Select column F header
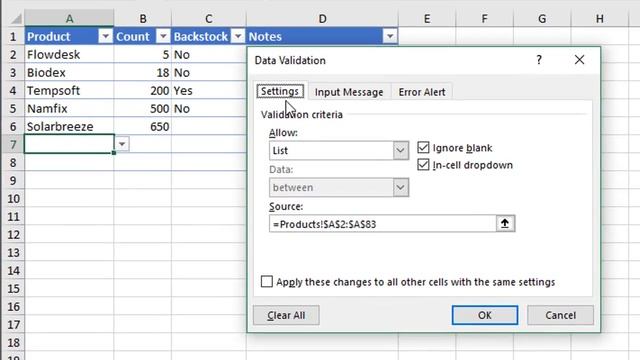Image resolution: width=640 pixels, height=360 pixels. 484,18
